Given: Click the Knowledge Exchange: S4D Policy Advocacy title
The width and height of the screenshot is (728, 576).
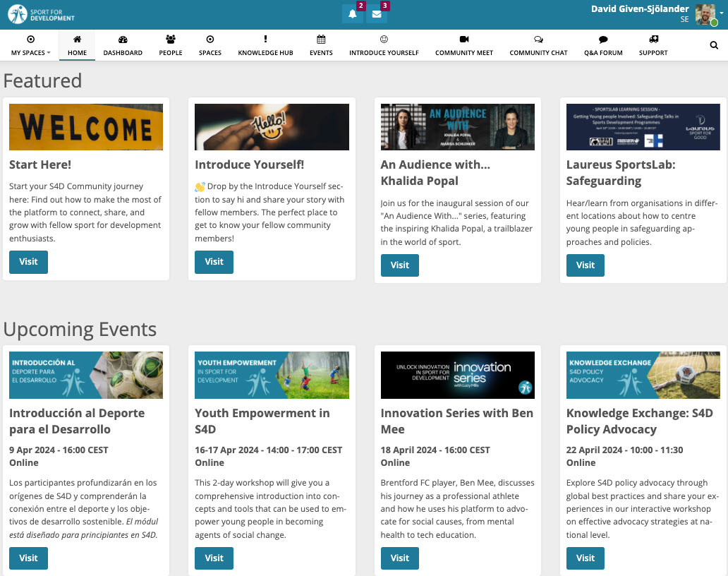Looking at the screenshot, I should 639,421.
